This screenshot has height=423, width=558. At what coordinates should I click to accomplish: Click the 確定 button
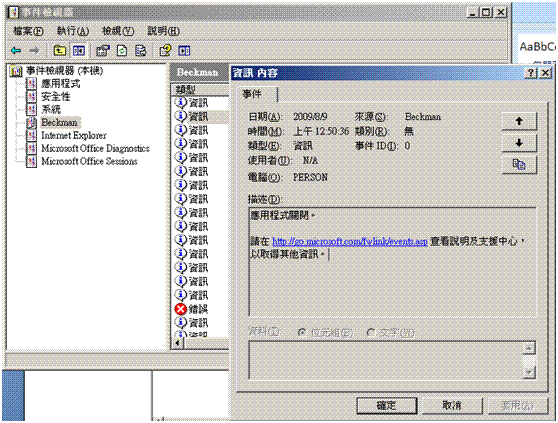click(386, 405)
